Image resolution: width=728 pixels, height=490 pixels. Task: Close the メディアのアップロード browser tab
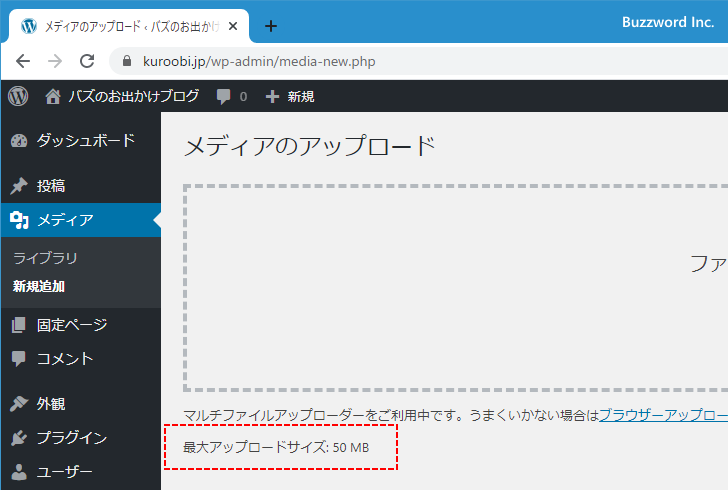pos(233,26)
